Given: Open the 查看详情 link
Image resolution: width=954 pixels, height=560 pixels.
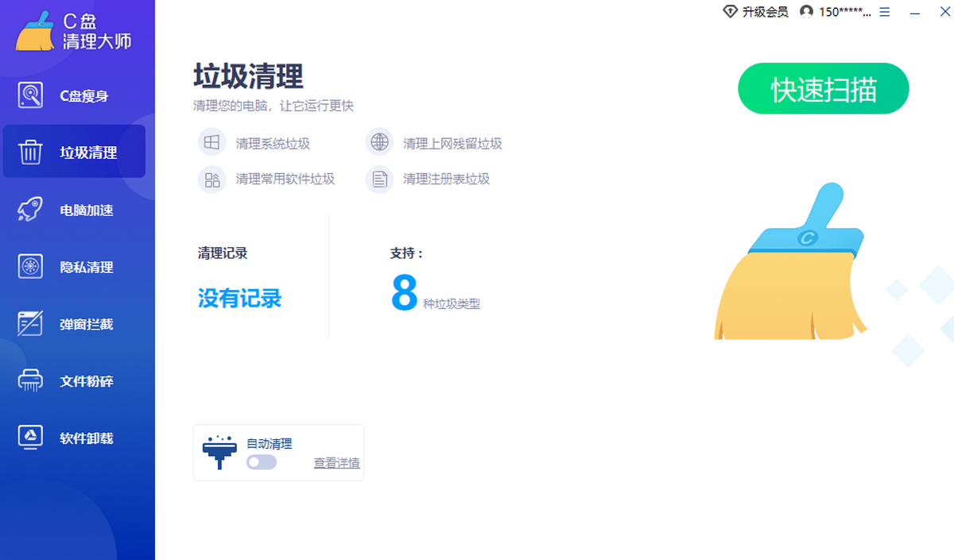Looking at the screenshot, I should point(336,463).
